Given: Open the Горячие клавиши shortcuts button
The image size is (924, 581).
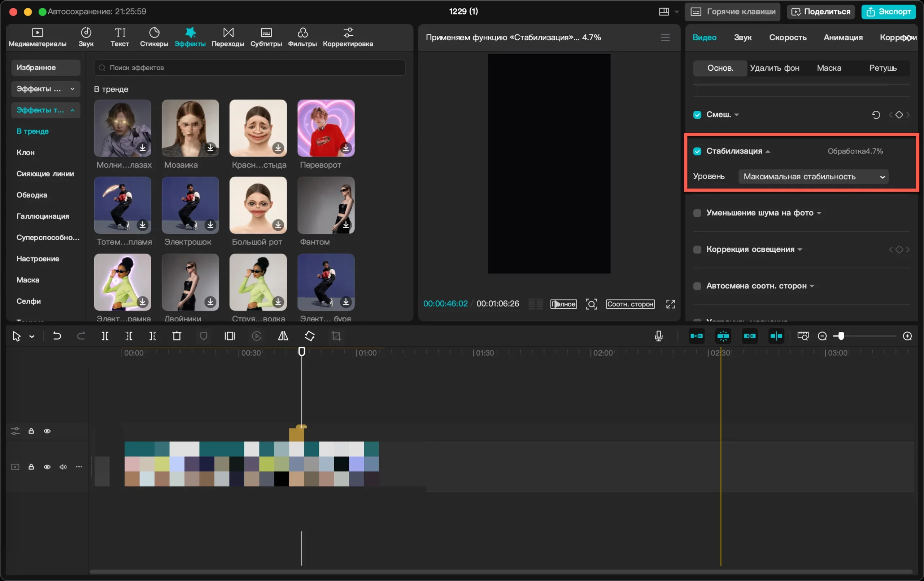Looking at the screenshot, I should (x=733, y=12).
